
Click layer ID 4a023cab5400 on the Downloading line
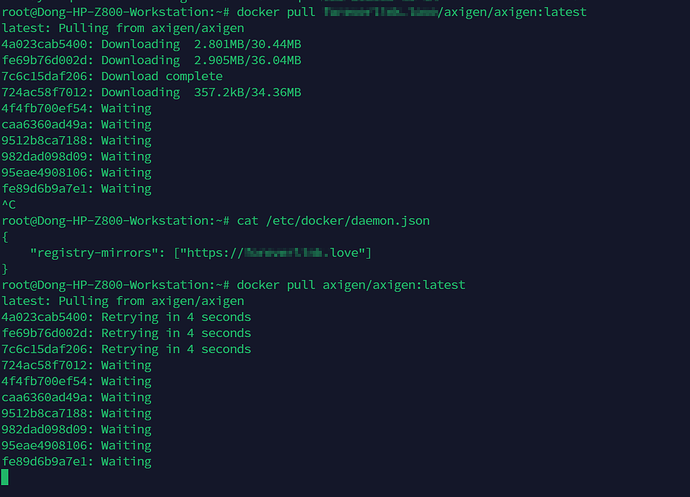48,44
